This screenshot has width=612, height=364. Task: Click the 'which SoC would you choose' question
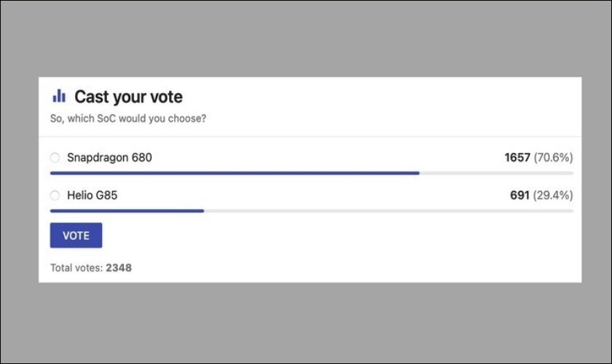127,118
